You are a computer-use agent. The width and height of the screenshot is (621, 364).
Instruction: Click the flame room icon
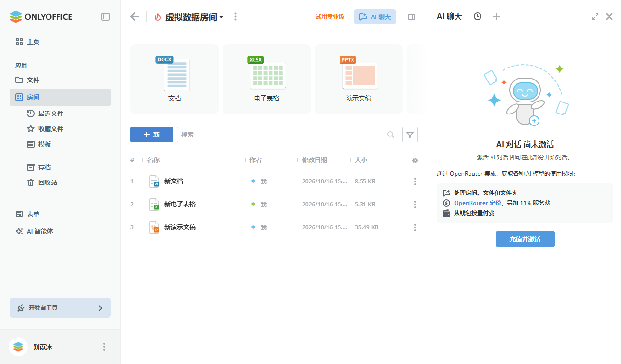158,17
